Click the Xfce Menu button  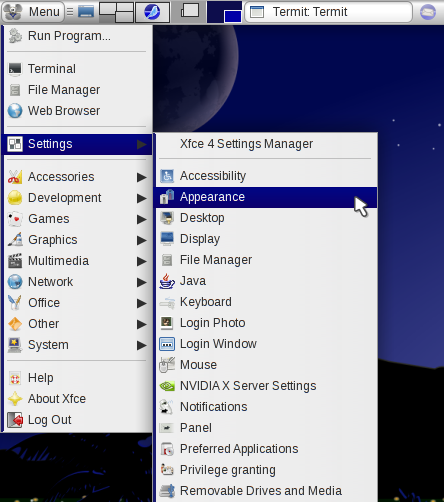click(x=33, y=12)
